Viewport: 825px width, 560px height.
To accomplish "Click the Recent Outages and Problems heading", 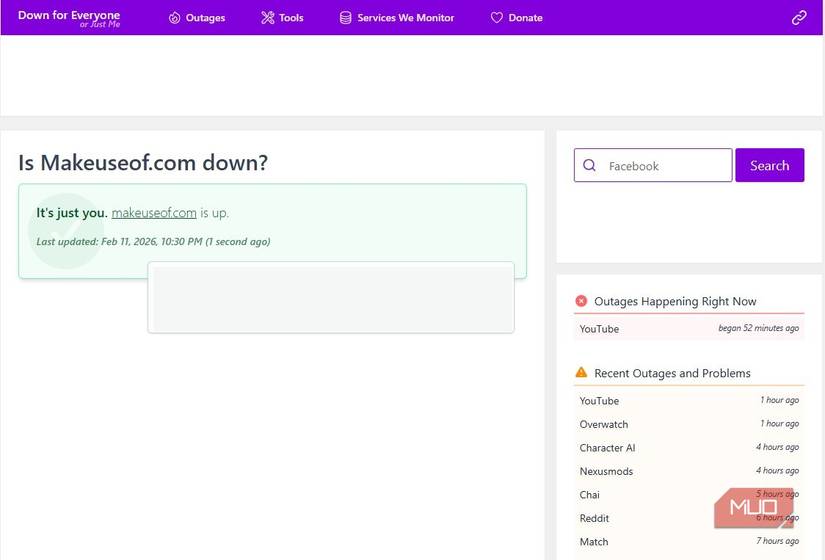I will (x=672, y=373).
